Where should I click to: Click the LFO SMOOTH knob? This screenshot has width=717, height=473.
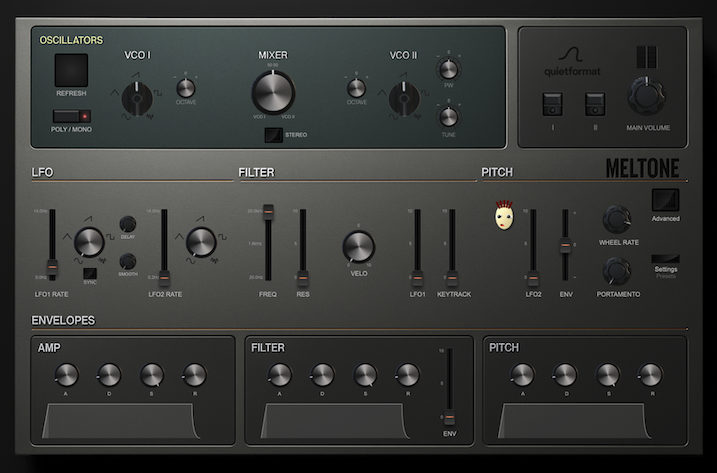pos(128,262)
